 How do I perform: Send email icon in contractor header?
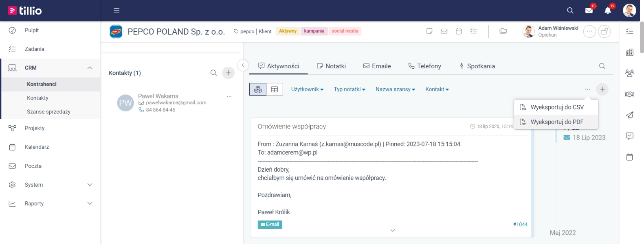[x=444, y=31]
